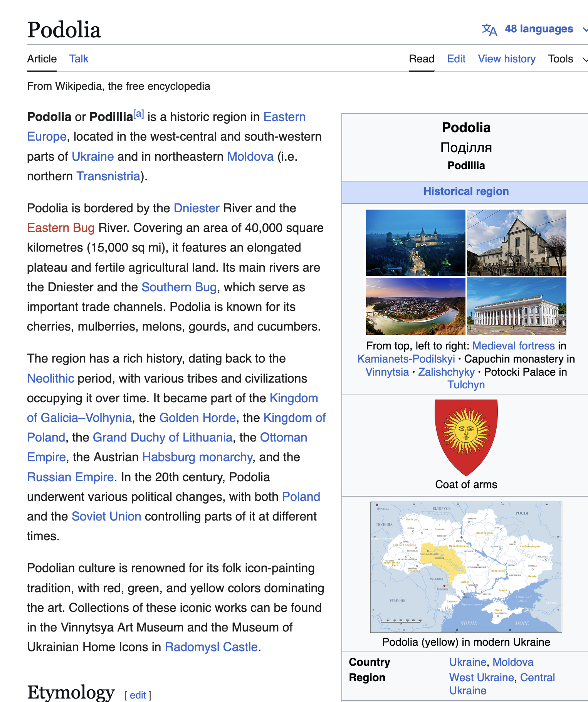
Task: View the Zalishchyky river bend photo
Action: coord(415,306)
